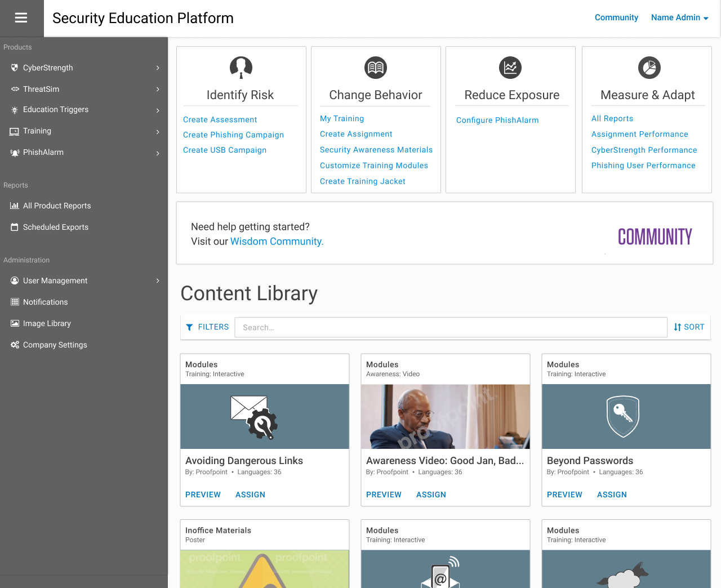
Task: Open the hamburger navigation menu
Action: (x=21, y=18)
